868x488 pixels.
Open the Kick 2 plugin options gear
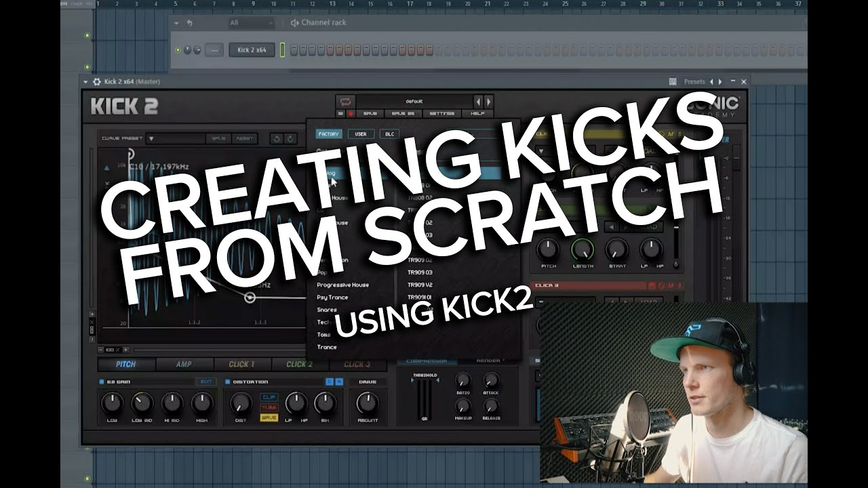[x=97, y=82]
